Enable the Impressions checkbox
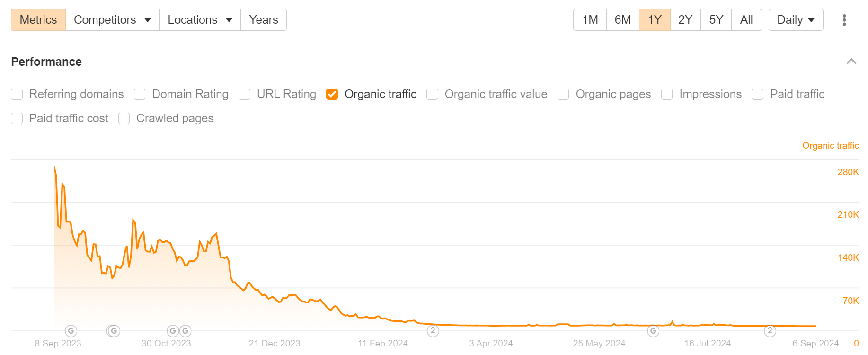 (667, 94)
